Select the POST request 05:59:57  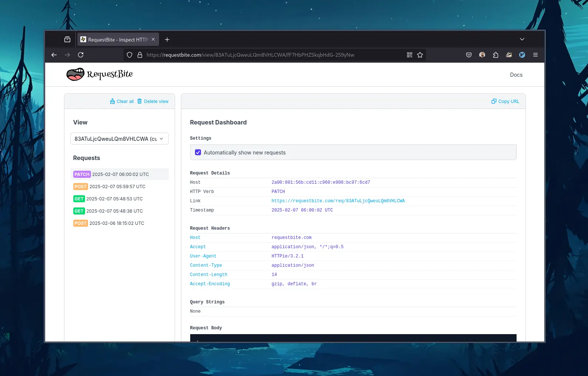pyautogui.click(x=120, y=186)
